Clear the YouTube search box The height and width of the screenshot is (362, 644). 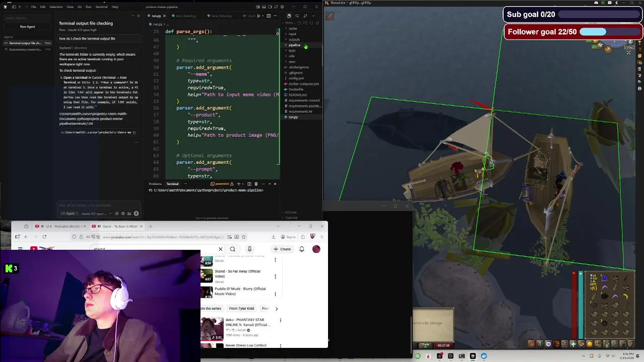(220, 249)
